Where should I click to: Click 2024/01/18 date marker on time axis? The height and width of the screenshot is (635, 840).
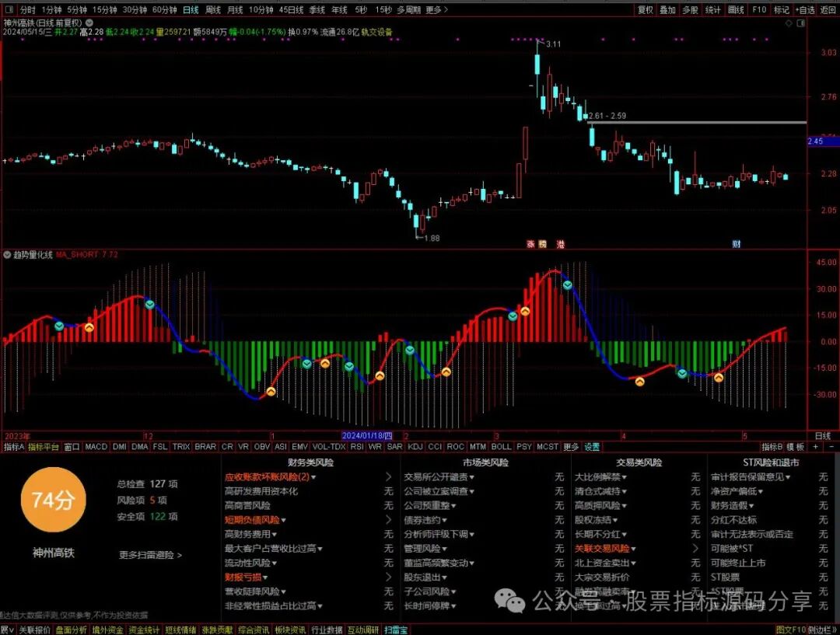(x=367, y=436)
